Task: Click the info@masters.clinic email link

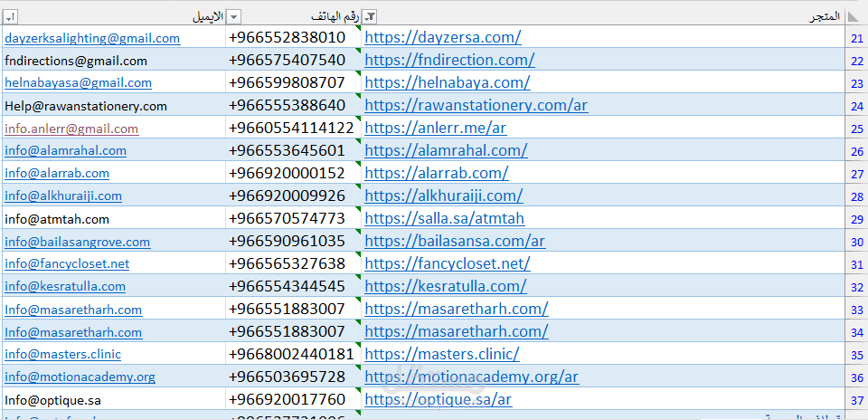Action: pyautogui.click(x=62, y=354)
